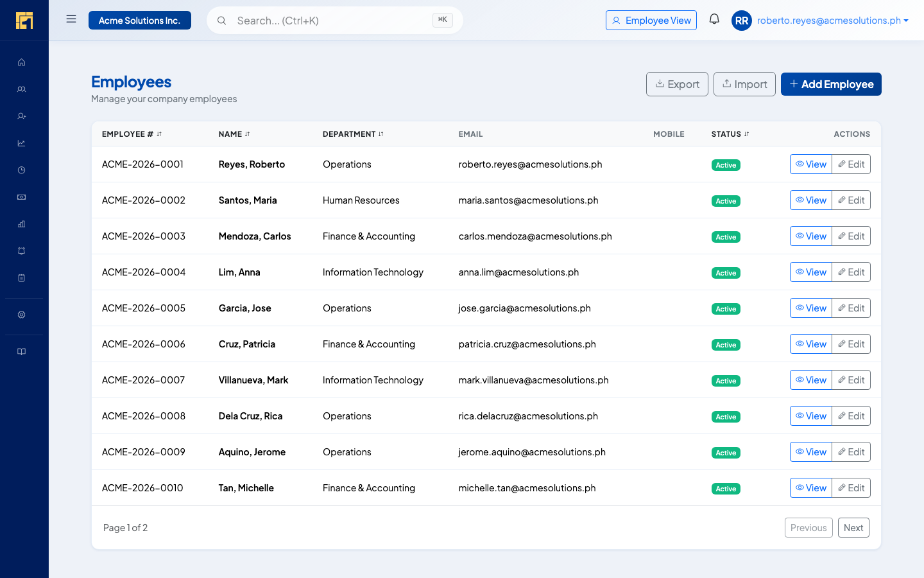
Task: Click the Export button
Action: (677, 84)
